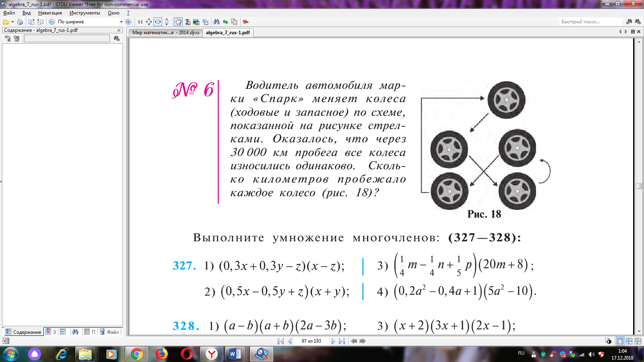
Task: Open the 'Файл' panel tab
Action: point(109,332)
